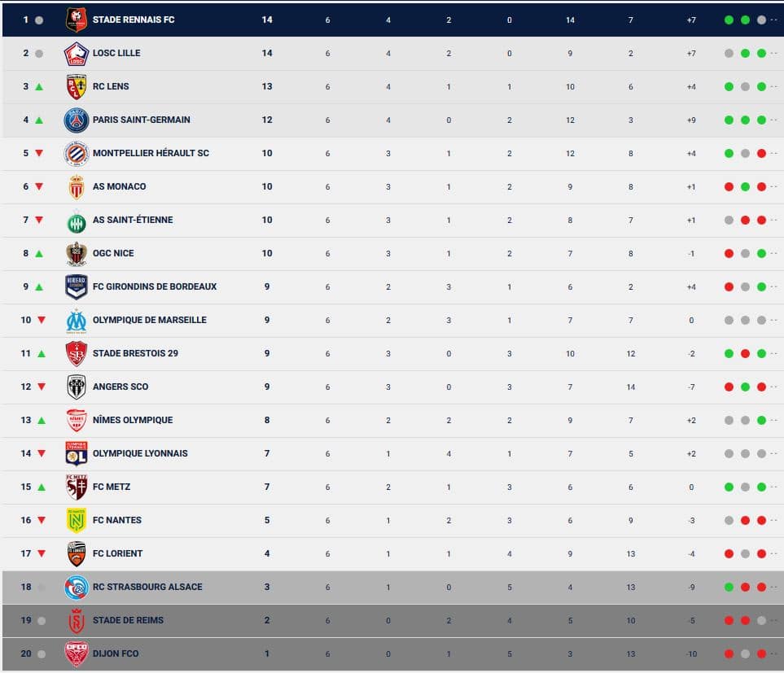Viewport: 784px width, 673px height.
Task: Click the OGC Nice eagle crest
Action: (x=77, y=253)
